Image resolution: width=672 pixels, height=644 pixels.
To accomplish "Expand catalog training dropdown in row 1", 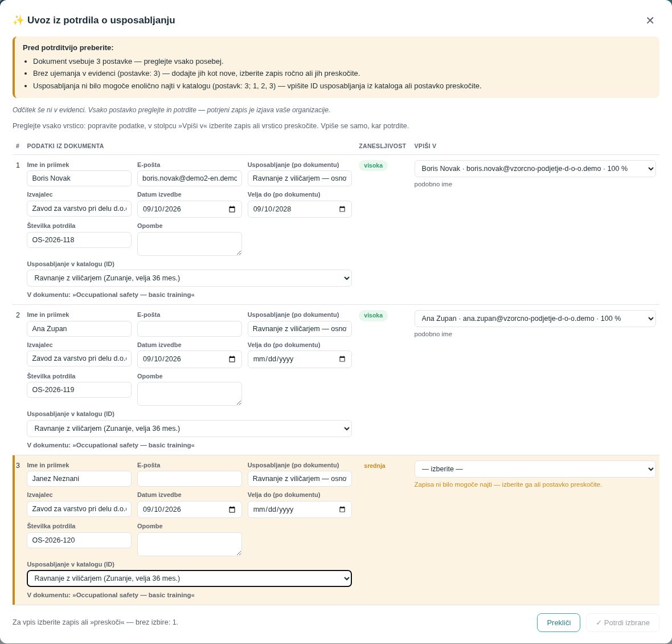I will coord(190,278).
